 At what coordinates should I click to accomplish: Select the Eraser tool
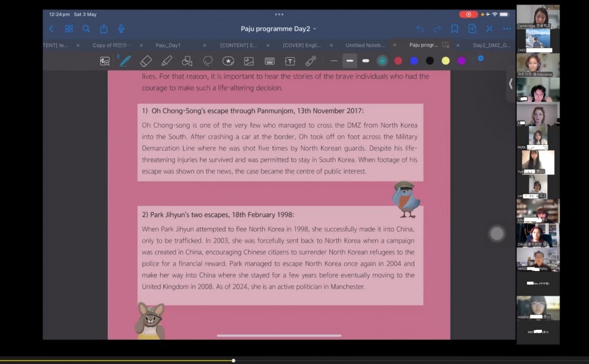click(x=145, y=61)
